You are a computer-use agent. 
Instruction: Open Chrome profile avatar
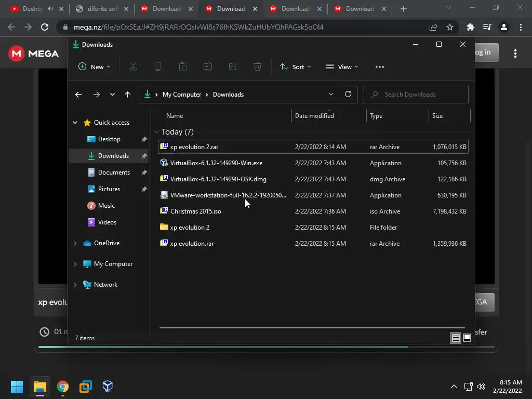pos(504,27)
